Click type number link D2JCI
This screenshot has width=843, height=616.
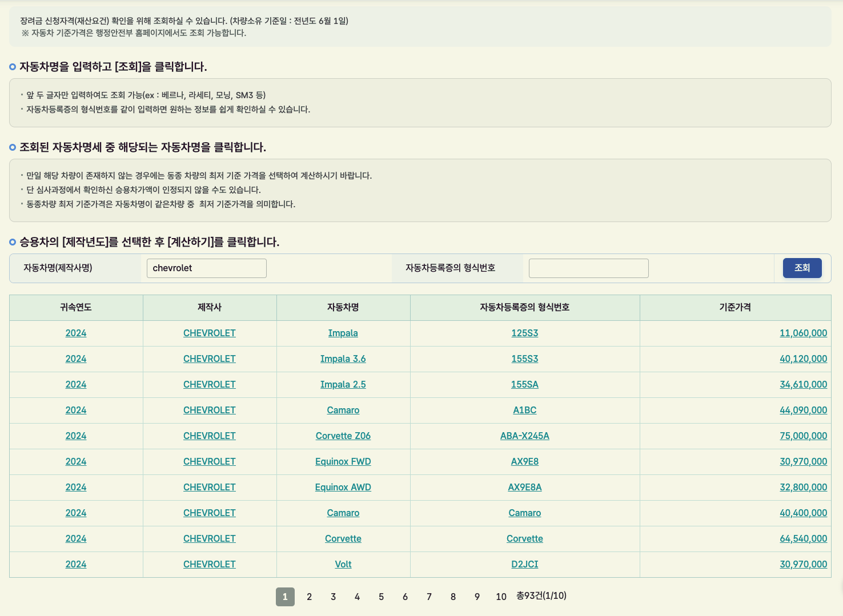point(524,564)
